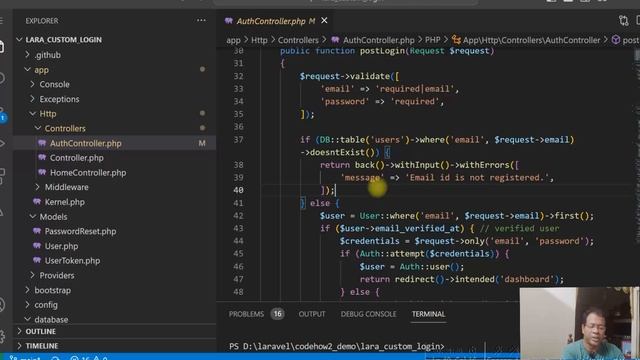The height and width of the screenshot is (360, 640).
Task: Select the AuthController.php editor tab
Action: click(x=276, y=21)
